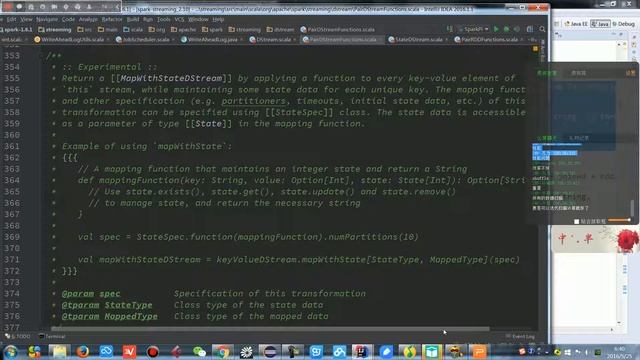Image resolution: width=640 pixels, height=360 pixels.
Task: Click the green Debug bug icon
Action: click(x=507, y=29)
